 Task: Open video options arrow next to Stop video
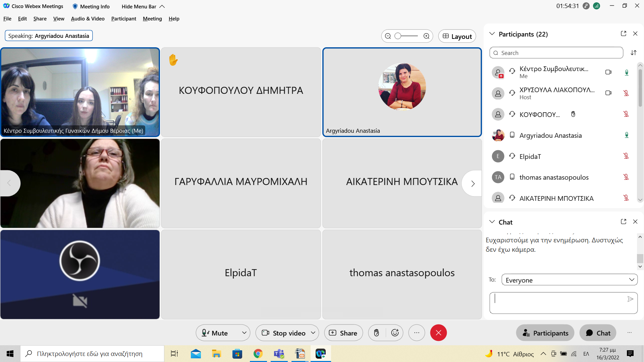click(x=313, y=333)
